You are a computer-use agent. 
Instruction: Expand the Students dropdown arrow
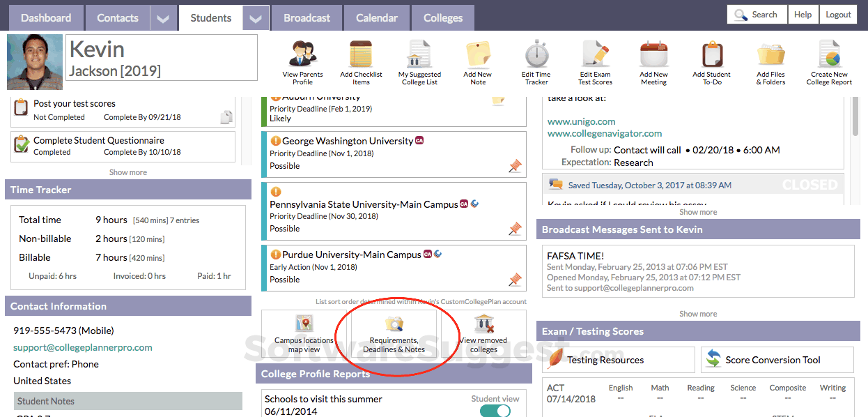[255, 18]
